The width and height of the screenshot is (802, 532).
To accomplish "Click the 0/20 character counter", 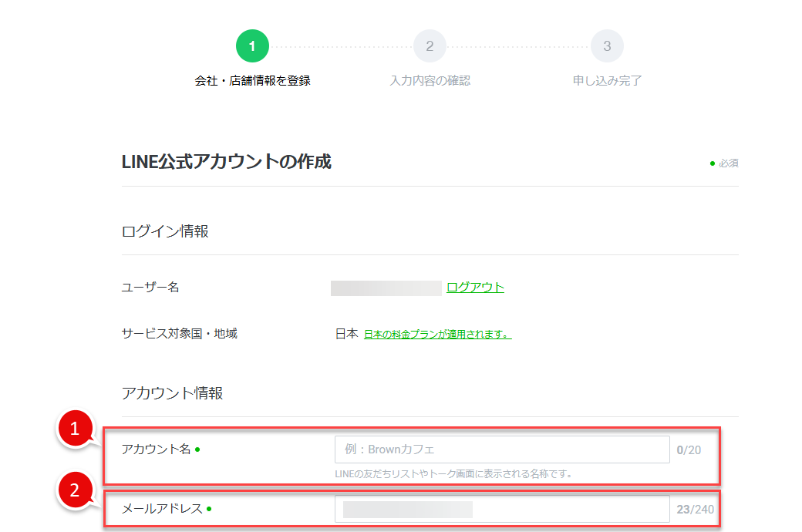I will pos(689,450).
